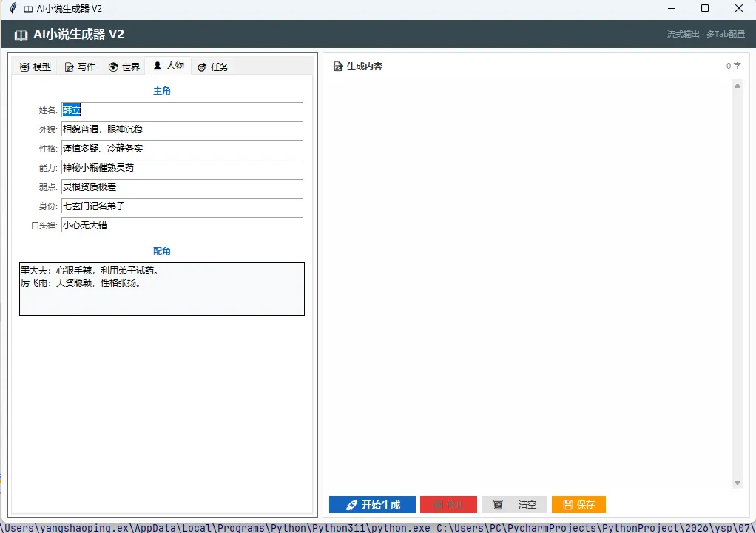Click the 0 字 word counter
The height and width of the screenshot is (533, 756).
tap(733, 66)
